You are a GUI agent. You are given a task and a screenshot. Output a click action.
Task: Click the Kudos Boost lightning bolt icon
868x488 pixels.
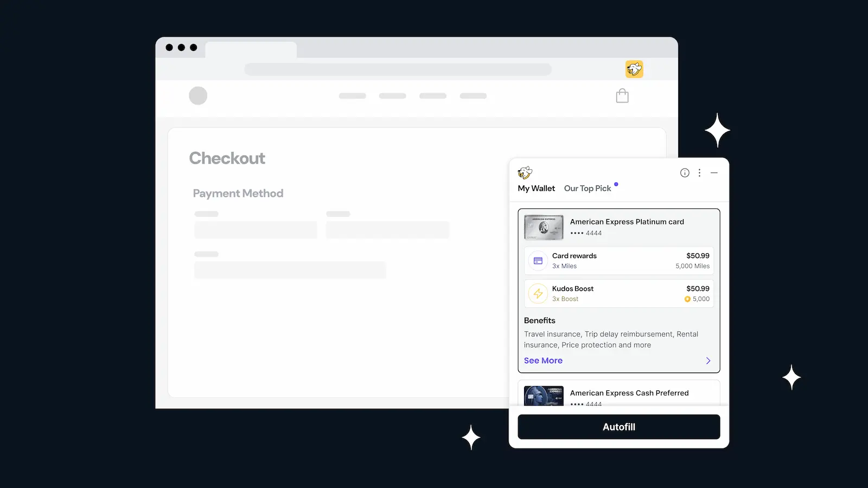pyautogui.click(x=537, y=293)
